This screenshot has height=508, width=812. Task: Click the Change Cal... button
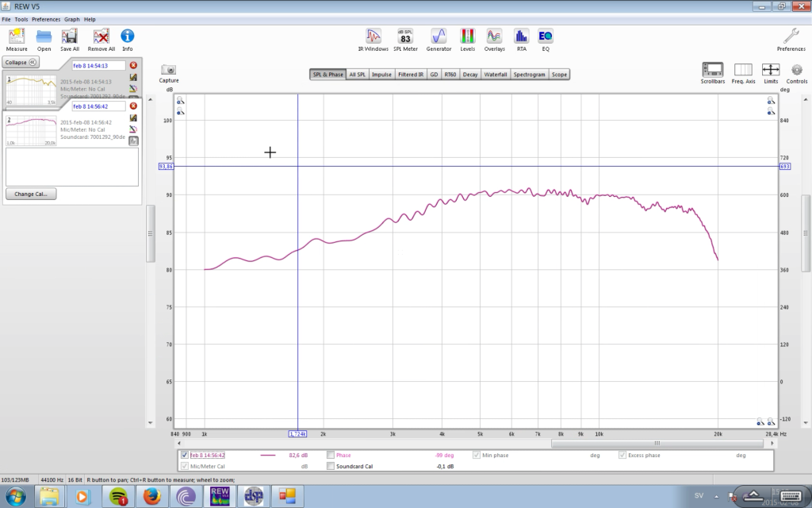[31, 194]
